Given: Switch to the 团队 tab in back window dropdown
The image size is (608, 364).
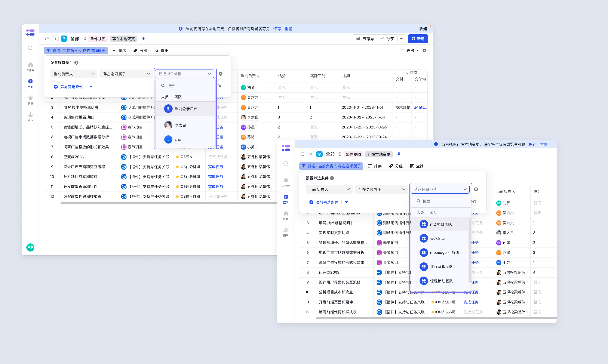Looking at the screenshot, I should tap(178, 97).
